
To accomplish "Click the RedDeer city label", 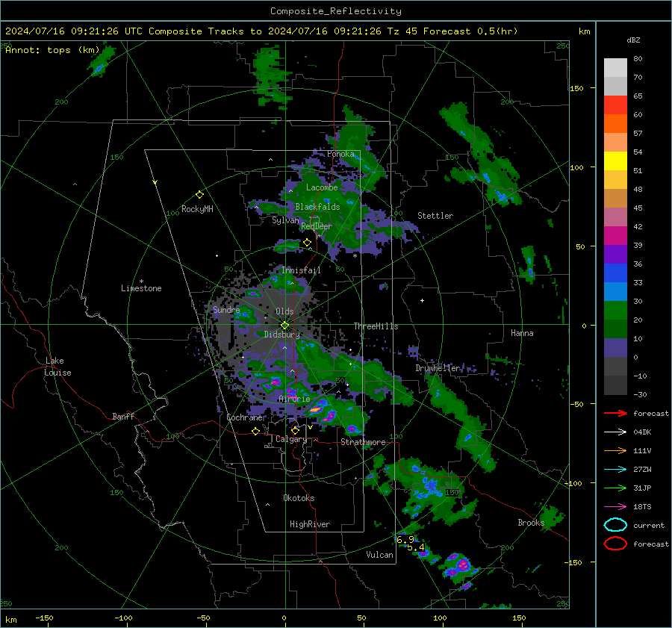I will coord(317,226).
